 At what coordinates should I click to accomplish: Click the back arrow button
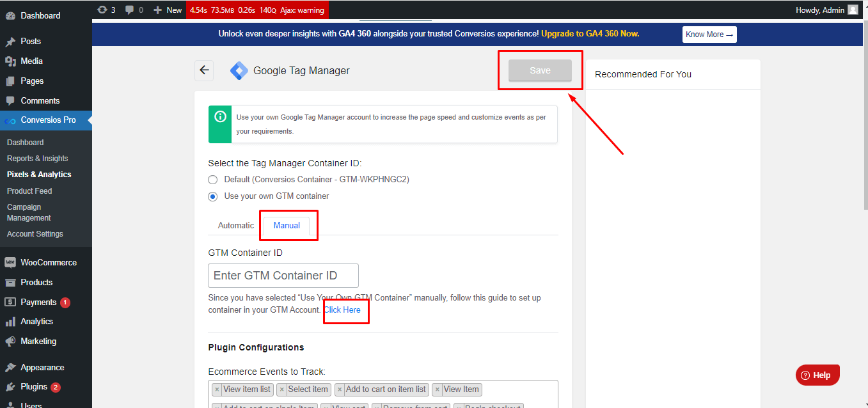204,70
